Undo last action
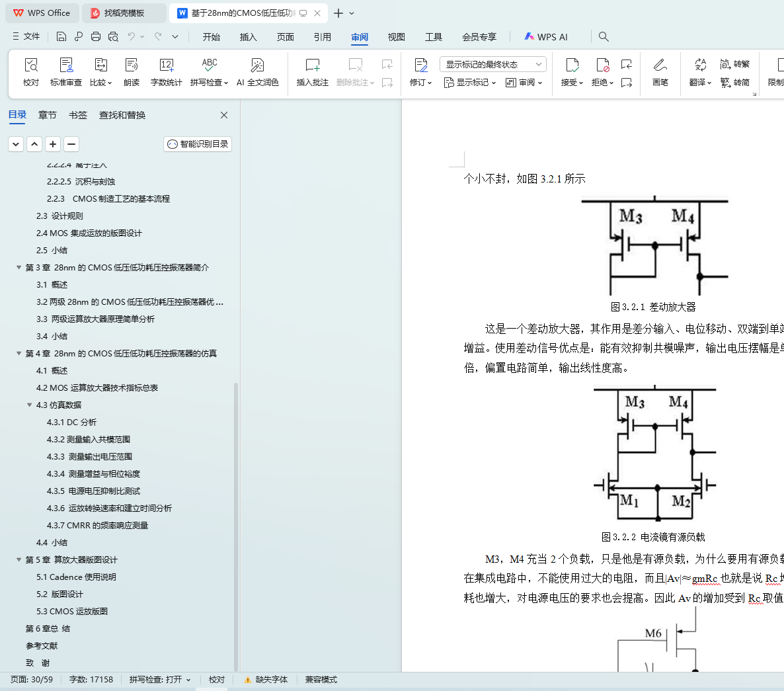The width and height of the screenshot is (784, 691). click(x=132, y=36)
